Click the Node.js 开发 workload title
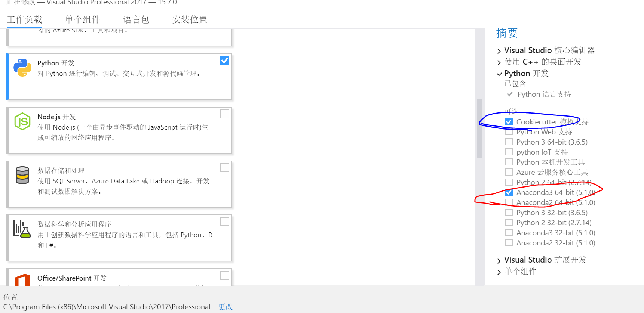This screenshot has height=313, width=644. 56,117
